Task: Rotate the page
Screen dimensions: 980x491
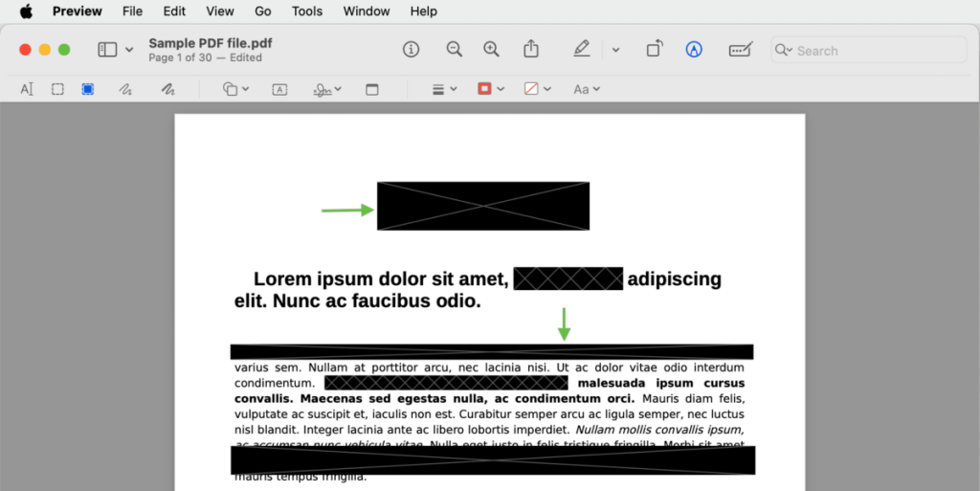Action: point(655,49)
